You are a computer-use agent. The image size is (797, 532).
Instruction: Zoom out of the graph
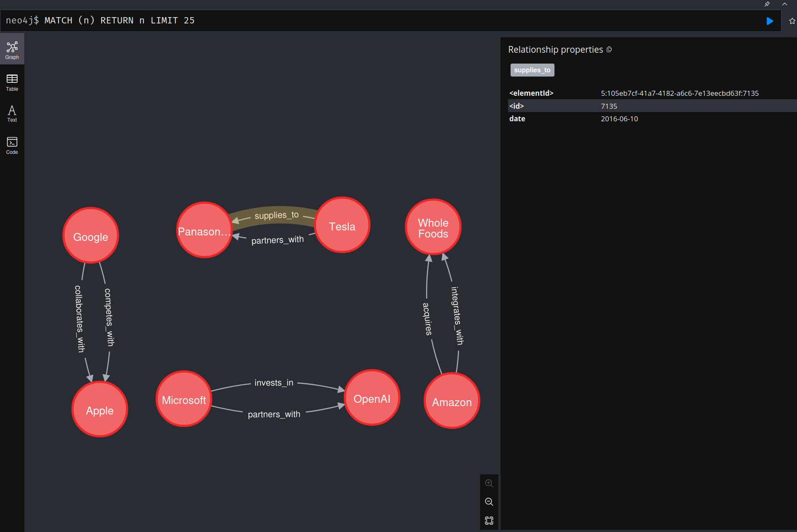point(489,502)
